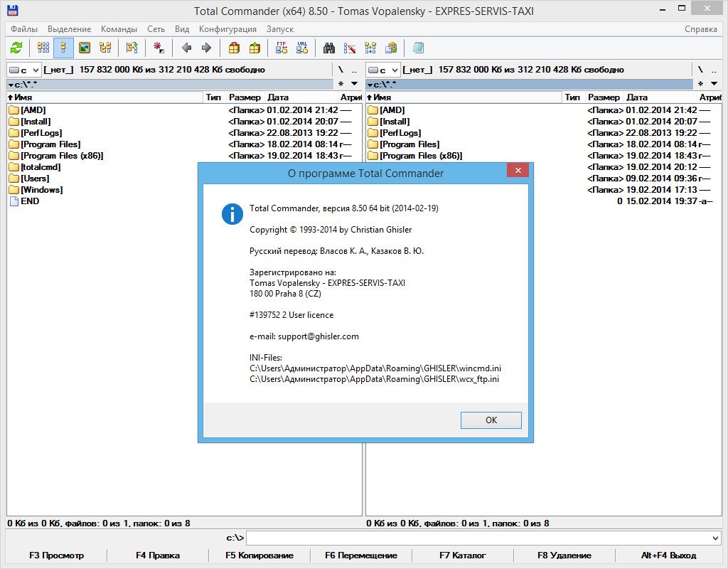The height and width of the screenshot is (569, 728).
Task: Sort right panel by Тип column header
Action: pyautogui.click(x=574, y=97)
